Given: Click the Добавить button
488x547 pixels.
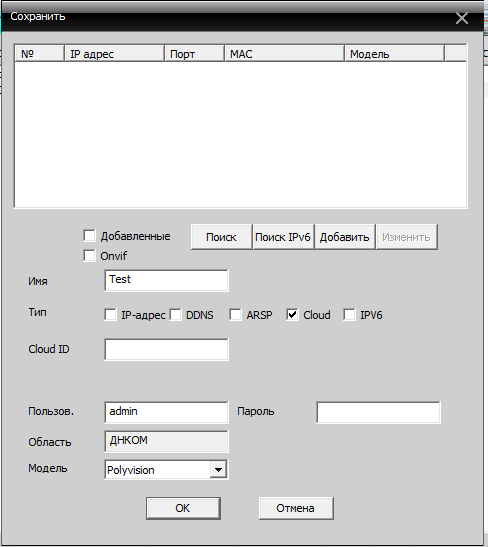Looking at the screenshot, I should click(344, 237).
